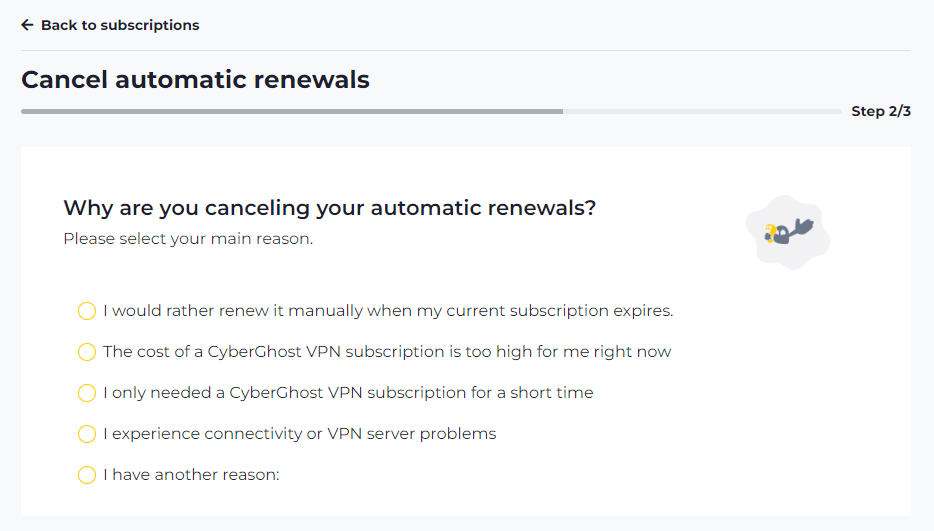Tick the 'only needed for a short time' radio
Screen dimensions: 934x531
coord(87,393)
